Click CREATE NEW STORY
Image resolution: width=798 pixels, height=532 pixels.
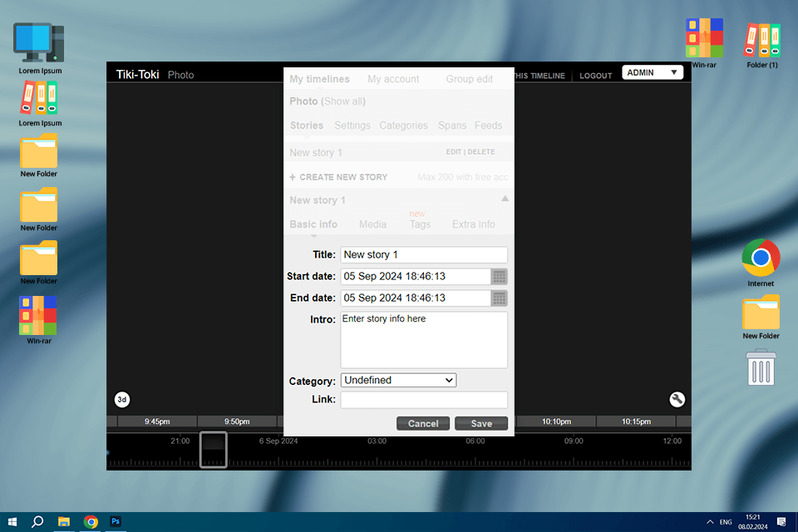point(338,177)
